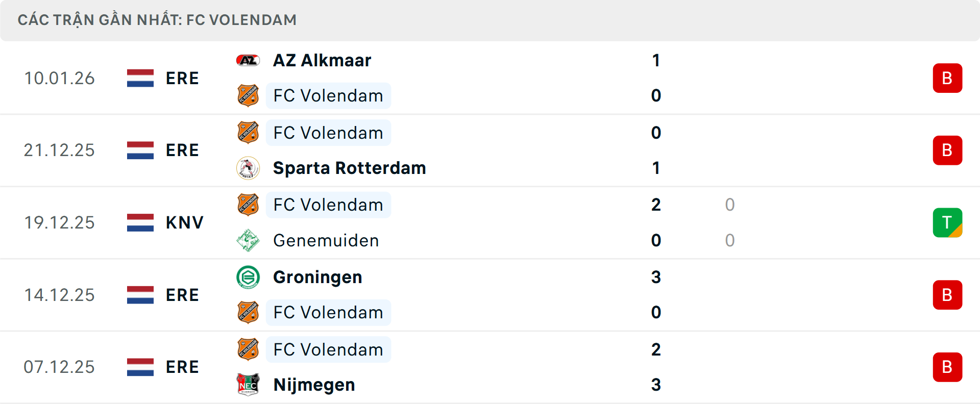Image resolution: width=980 pixels, height=404 pixels.
Task: Click the AZ Alkmaar club logo
Action: pos(249,60)
